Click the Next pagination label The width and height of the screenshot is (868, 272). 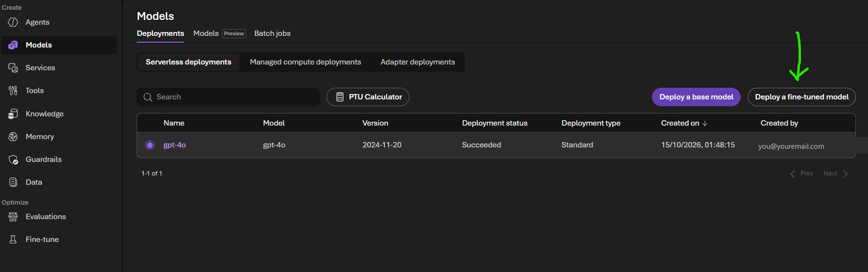click(830, 174)
